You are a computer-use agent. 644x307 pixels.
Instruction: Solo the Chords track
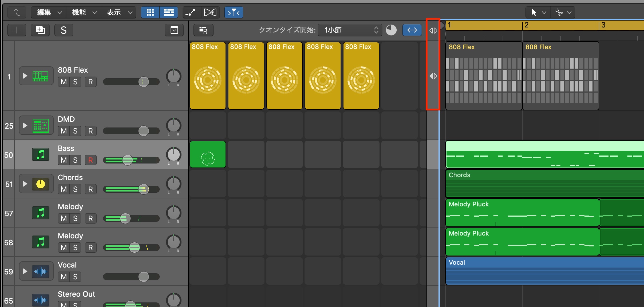(x=75, y=189)
